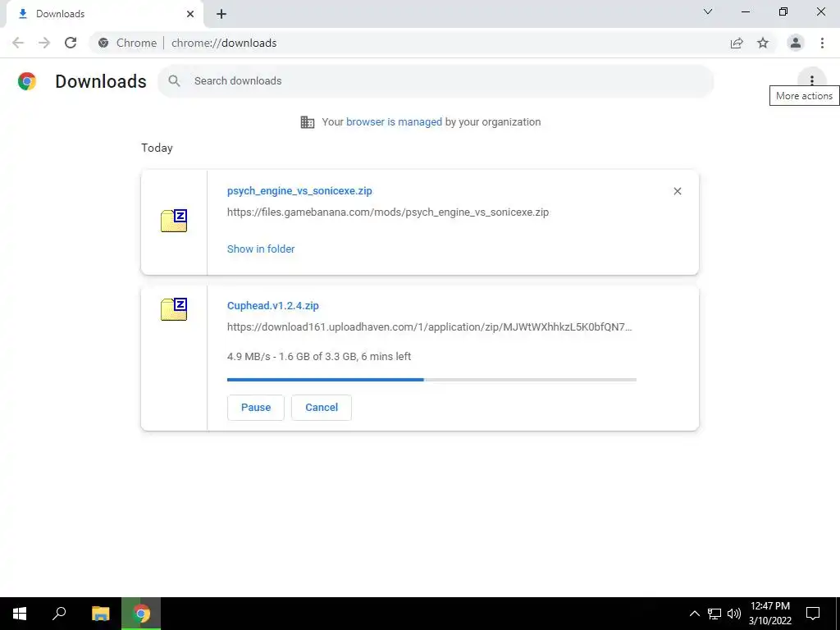
Task: Share this page icon in address bar
Action: tap(737, 43)
